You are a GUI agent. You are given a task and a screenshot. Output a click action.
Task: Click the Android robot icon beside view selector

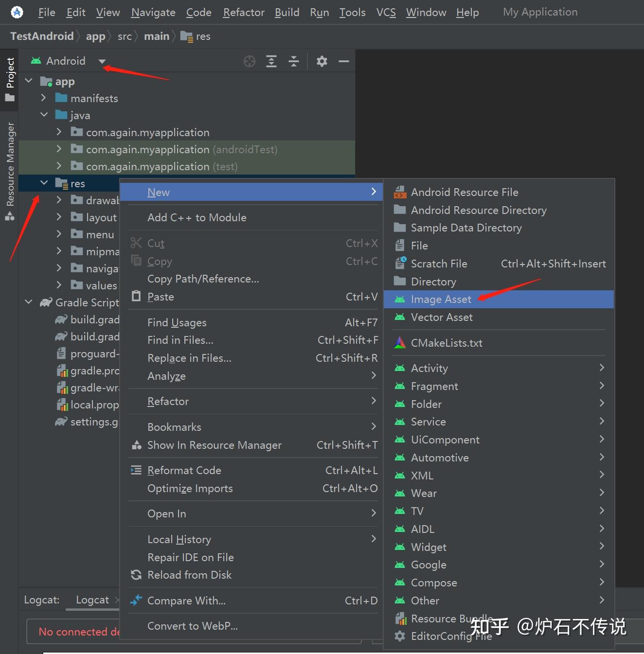[36, 61]
